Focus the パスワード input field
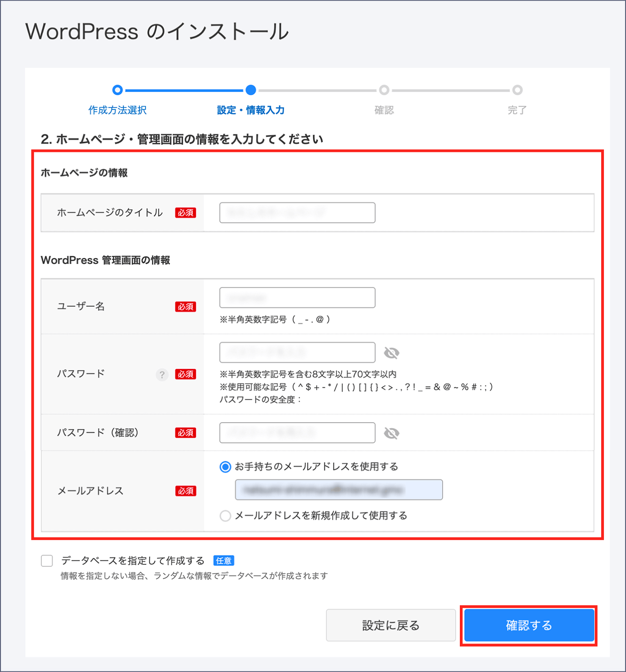 pos(297,352)
